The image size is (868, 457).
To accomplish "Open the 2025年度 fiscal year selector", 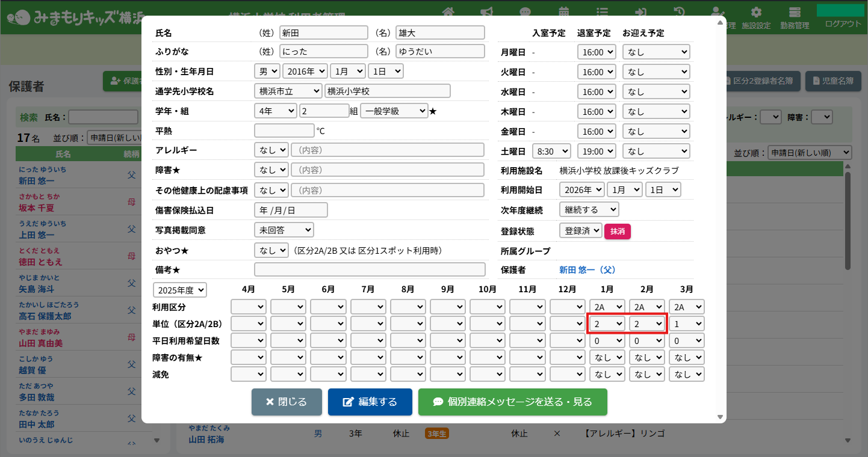I will 180,290.
